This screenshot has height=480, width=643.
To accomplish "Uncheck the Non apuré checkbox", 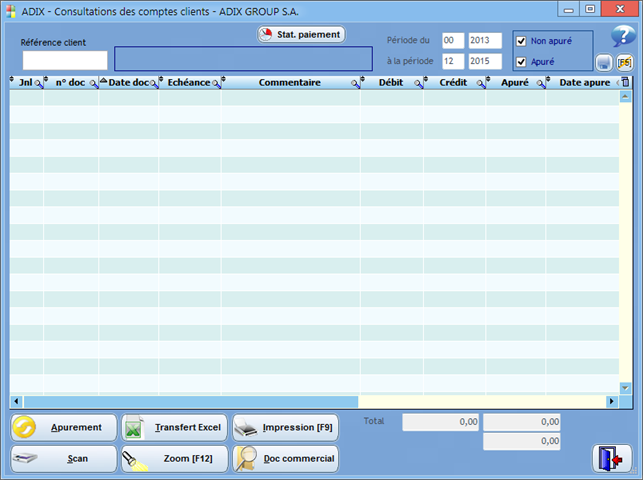I will point(521,41).
